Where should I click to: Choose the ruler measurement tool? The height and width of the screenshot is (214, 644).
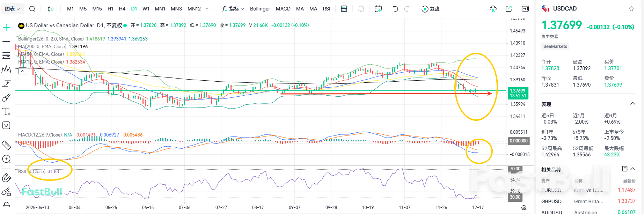click(6, 145)
